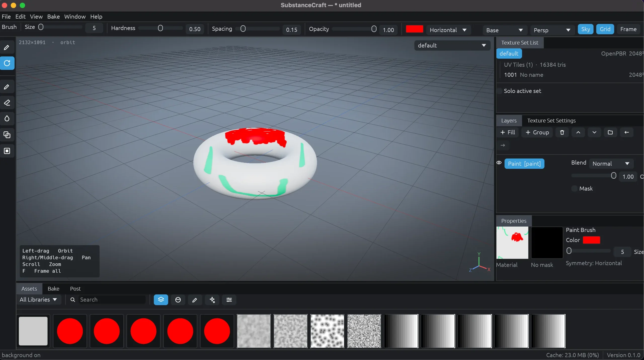Move layer up with the up chevron
The image size is (644, 360).
578,132
